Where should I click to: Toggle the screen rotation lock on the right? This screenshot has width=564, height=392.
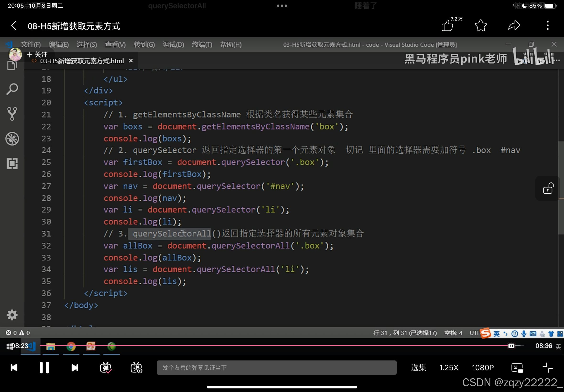548,188
